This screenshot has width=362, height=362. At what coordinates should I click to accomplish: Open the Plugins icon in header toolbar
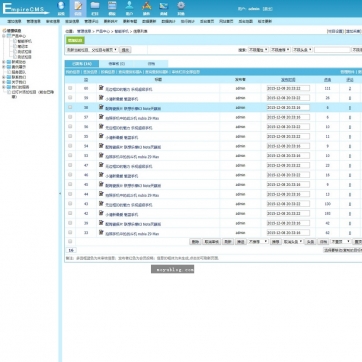[x=147, y=8]
